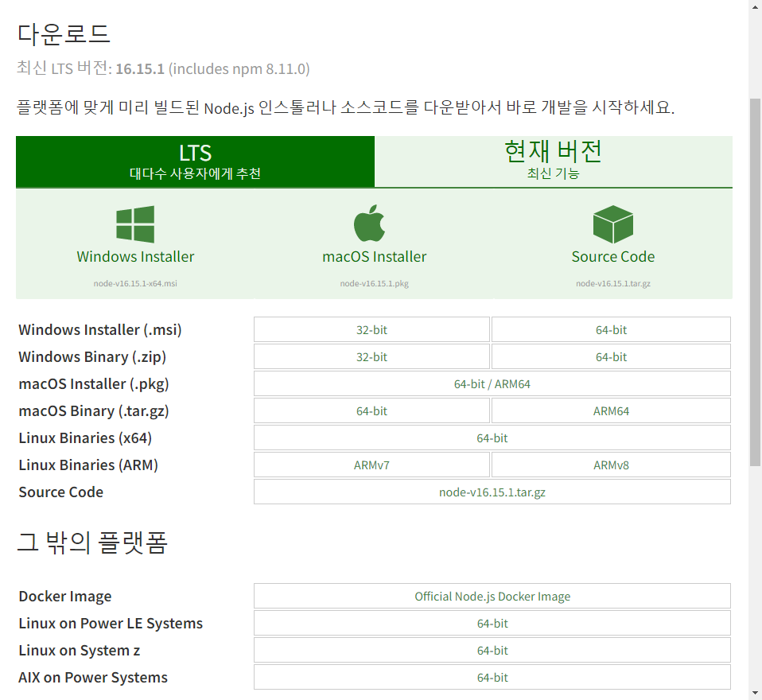Download ARMv7 Linux Binaries
Image resolution: width=762 pixels, height=700 pixels.
371,465
